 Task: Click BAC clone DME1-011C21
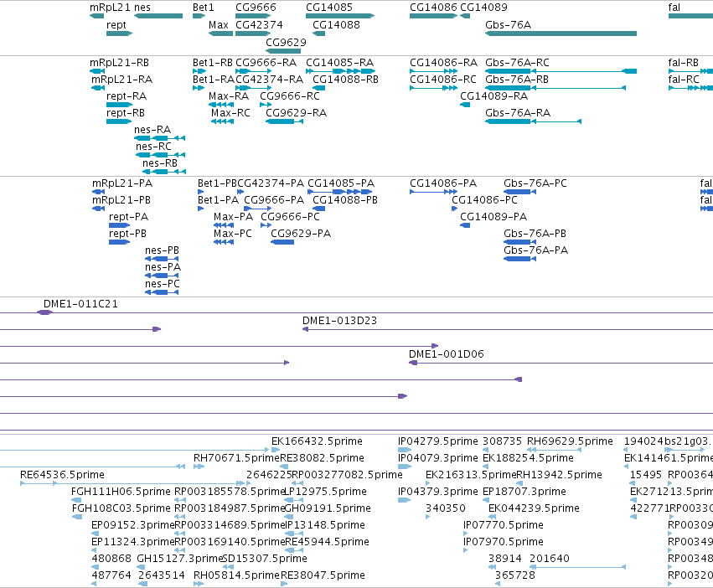pyautogui.click(x=80, y=304)
